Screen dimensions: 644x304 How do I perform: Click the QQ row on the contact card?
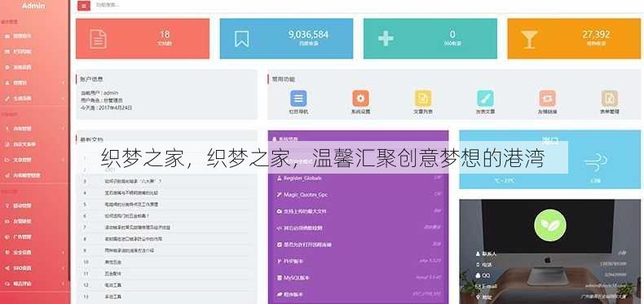(550, 275)
